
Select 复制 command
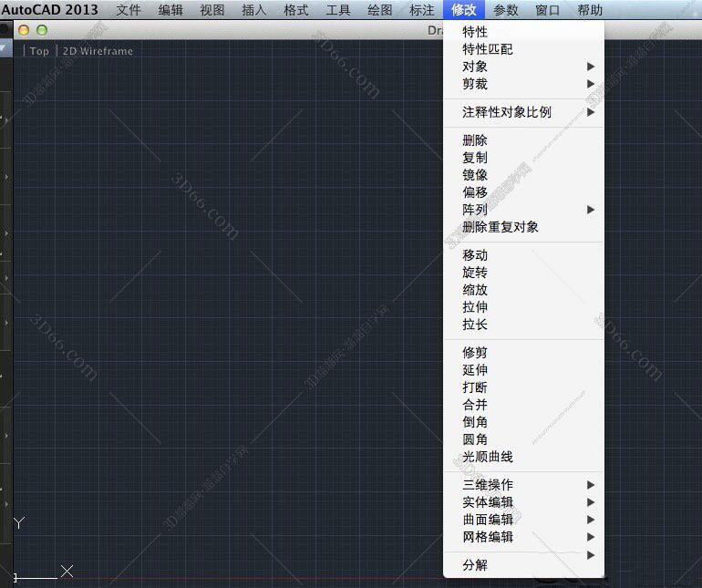[523, 158]
